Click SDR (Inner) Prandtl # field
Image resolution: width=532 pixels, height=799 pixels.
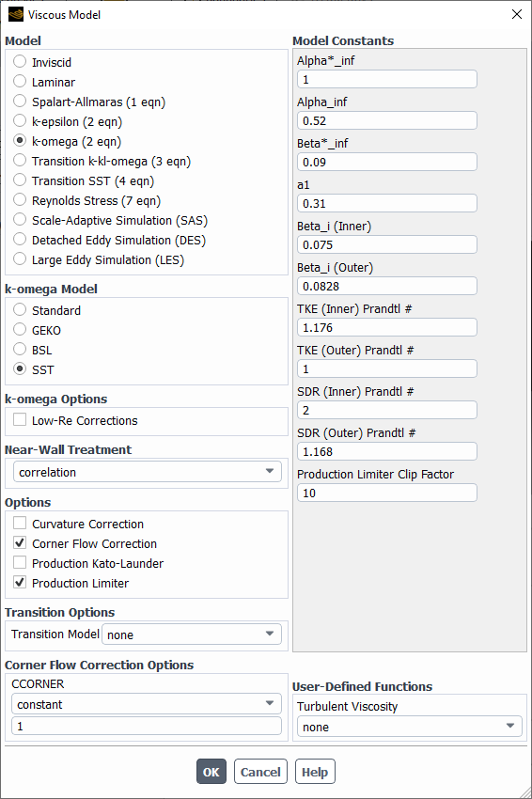click(x=387, y=410)
